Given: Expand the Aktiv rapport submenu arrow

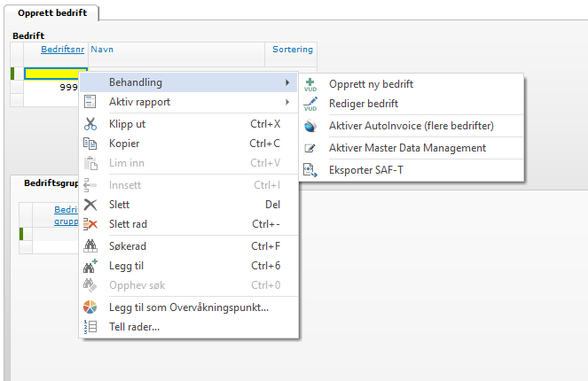Looking at the screenshot, I should [x=287, y=102].
